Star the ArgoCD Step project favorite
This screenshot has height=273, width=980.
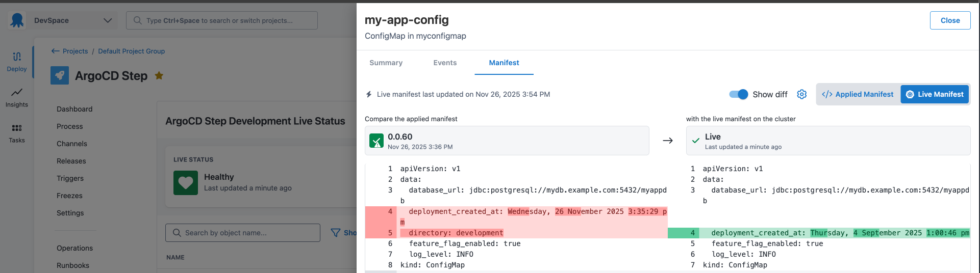point(159,76)
